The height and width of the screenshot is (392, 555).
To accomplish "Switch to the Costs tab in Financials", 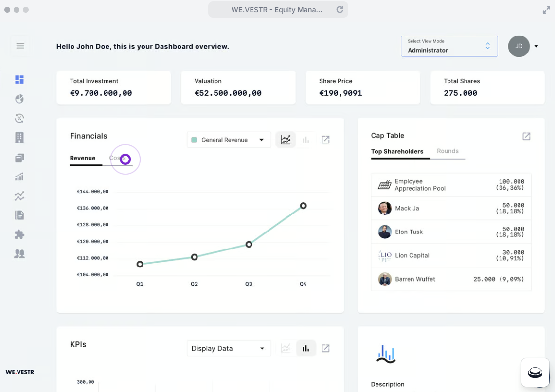I will click(x=118, y=158).
